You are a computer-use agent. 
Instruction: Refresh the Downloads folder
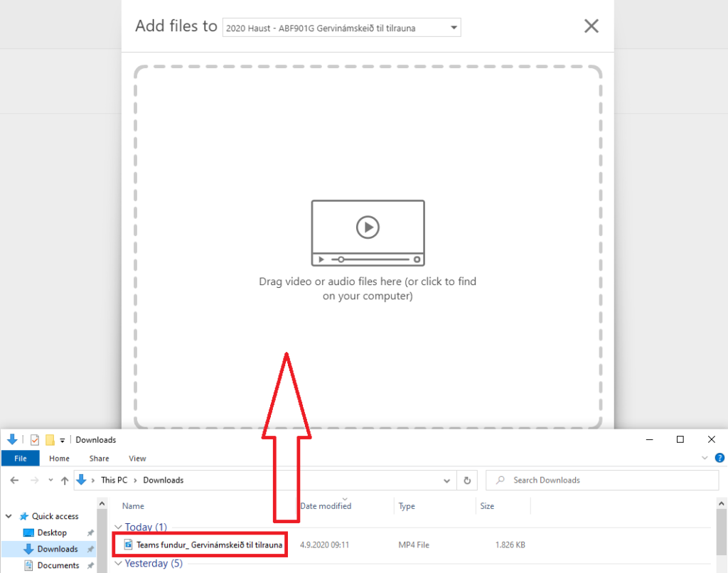click(467, 481)
